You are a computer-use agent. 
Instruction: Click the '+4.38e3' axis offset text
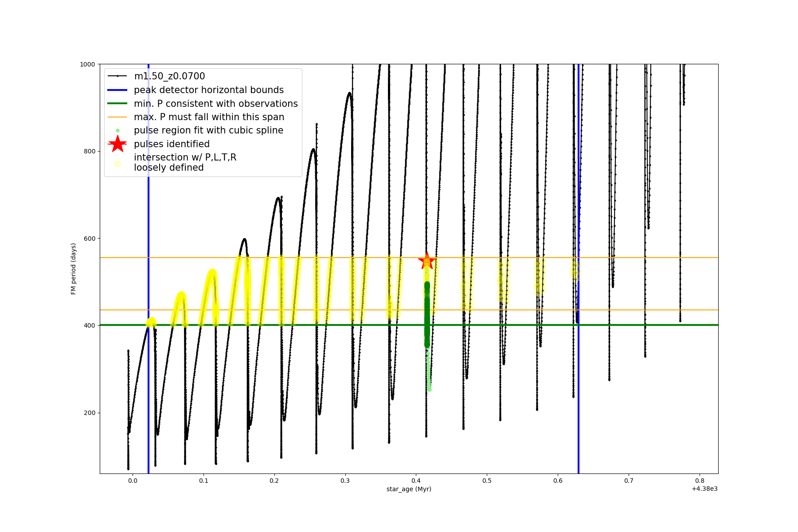pos(704,489)
